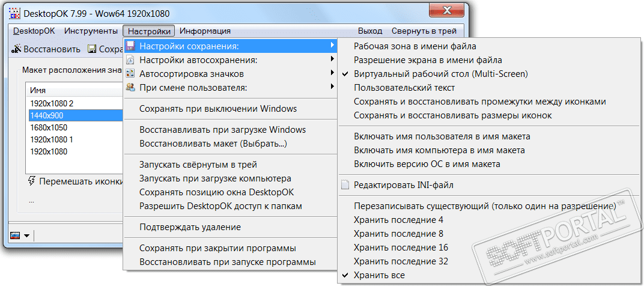Click the Восстановить toolbar button

pos(46,49)
